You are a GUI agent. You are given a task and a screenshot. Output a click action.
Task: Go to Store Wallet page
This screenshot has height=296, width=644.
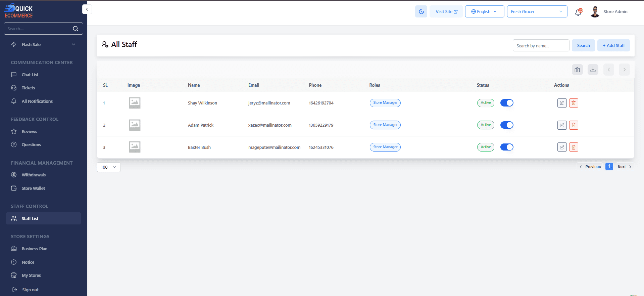[33, 188]
